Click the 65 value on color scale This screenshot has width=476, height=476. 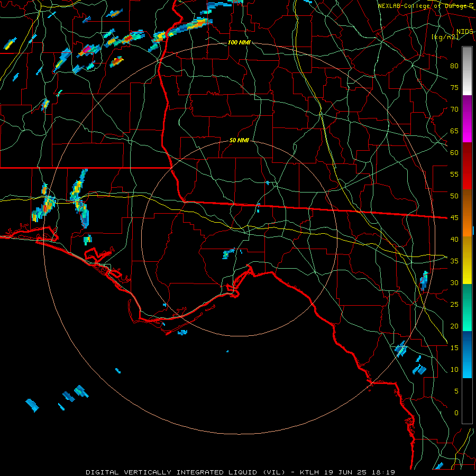click(x=454, y=131)
